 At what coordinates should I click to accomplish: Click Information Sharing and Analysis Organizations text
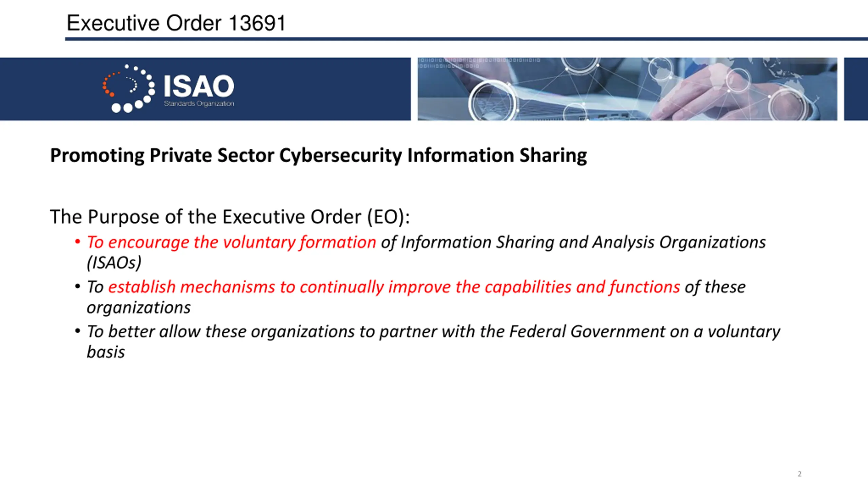click(x=583, y=243)
